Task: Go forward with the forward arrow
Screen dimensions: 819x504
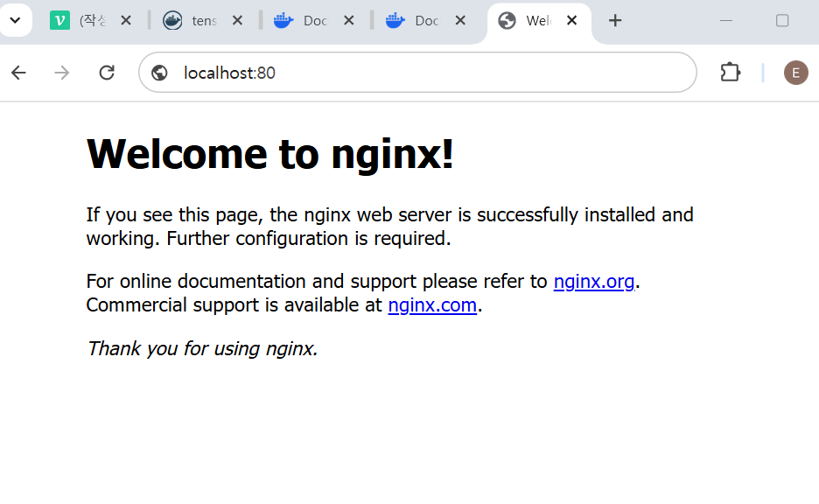Action: [62, 73]
